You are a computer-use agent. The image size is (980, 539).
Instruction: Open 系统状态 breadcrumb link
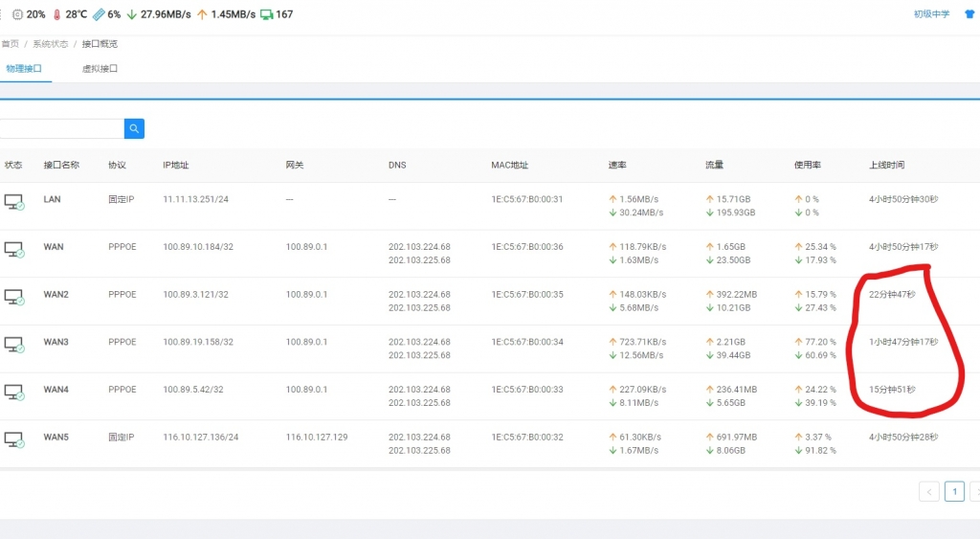coord(51,44)
